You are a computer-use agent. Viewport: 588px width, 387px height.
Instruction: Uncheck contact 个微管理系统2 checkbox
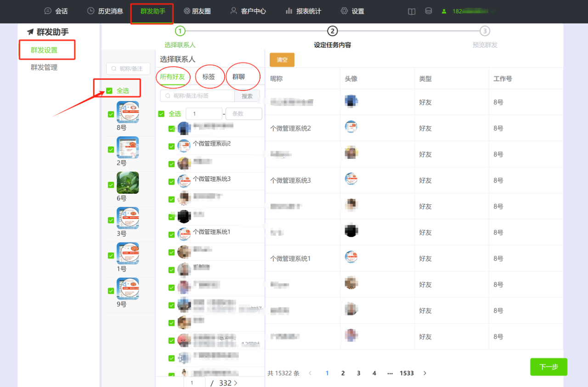point(171,146)
